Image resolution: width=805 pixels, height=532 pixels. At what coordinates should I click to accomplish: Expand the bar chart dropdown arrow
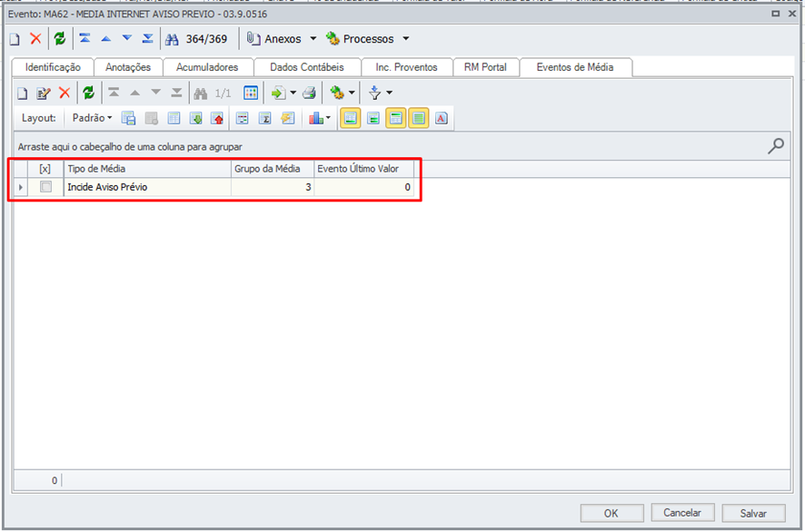(329, 119)
